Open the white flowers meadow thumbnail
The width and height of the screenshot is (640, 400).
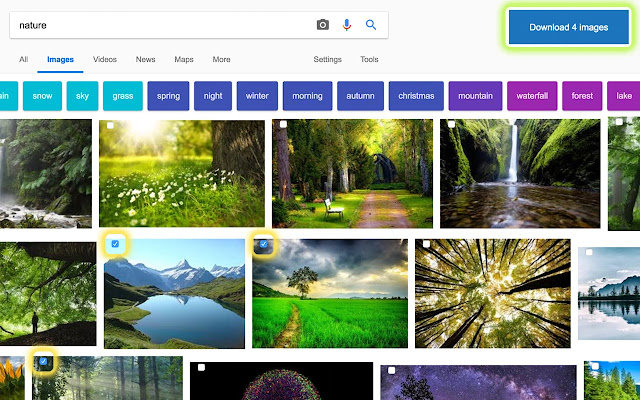(182, 173)
